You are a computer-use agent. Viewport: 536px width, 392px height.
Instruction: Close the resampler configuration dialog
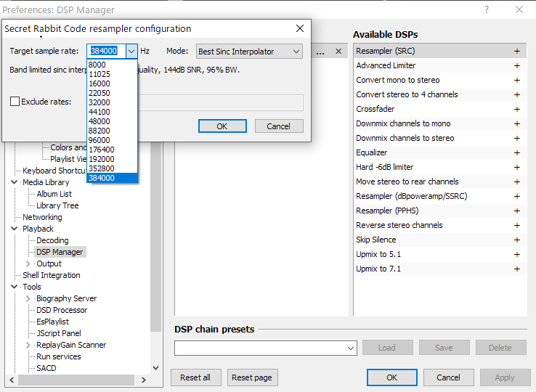[300, 28]
